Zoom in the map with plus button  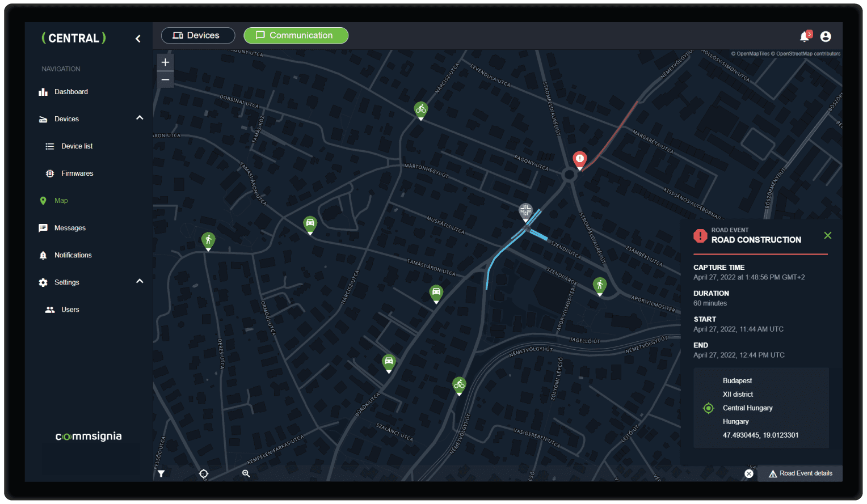pyautogui.click(x=165, y=62)
